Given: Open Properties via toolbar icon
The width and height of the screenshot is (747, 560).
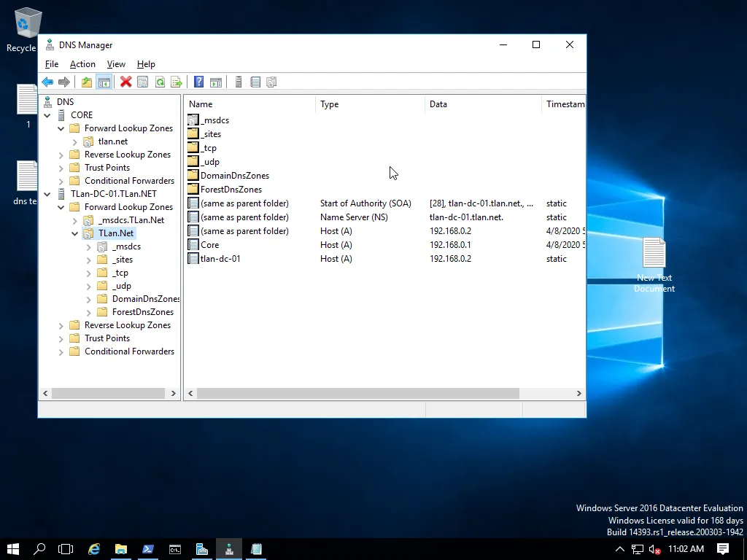Looking at the screenshot, I should pyautogui.click(x=142, y=82).
